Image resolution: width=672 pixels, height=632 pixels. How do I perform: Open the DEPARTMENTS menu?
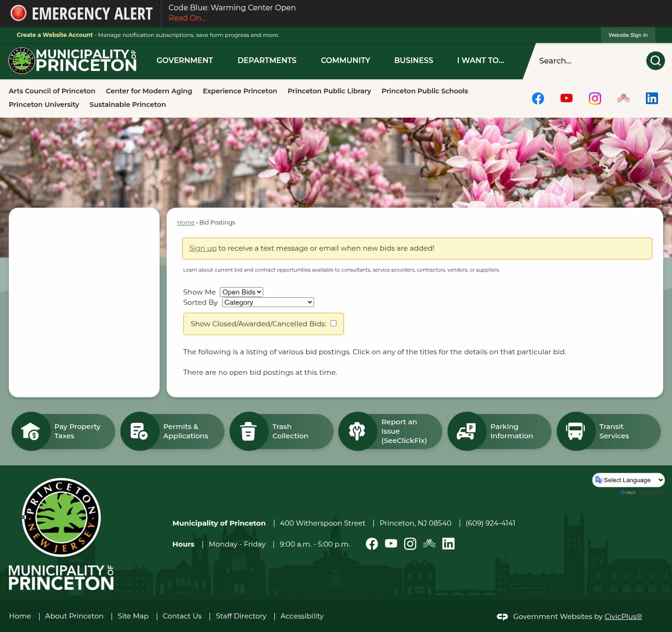(266, 61)
